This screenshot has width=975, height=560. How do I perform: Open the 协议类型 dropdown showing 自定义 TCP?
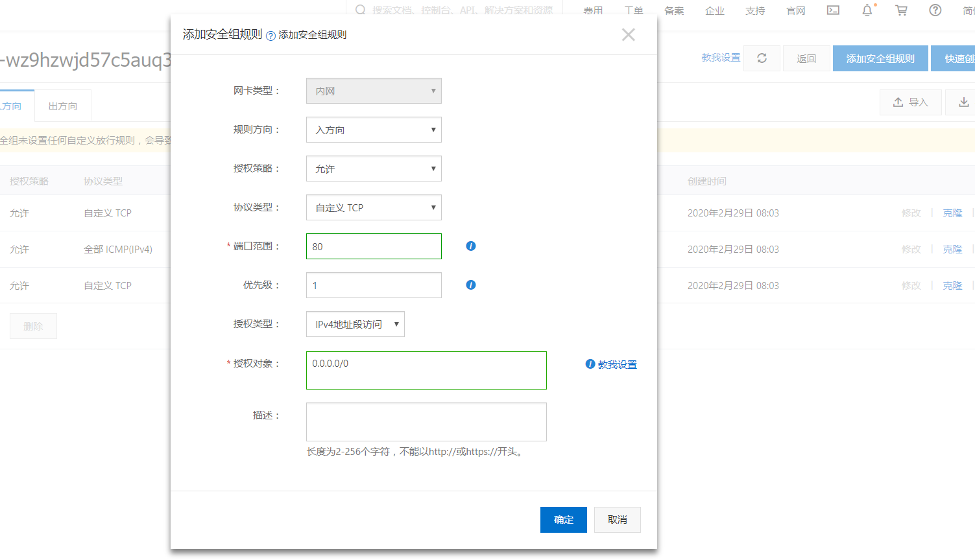click(374, 207)
